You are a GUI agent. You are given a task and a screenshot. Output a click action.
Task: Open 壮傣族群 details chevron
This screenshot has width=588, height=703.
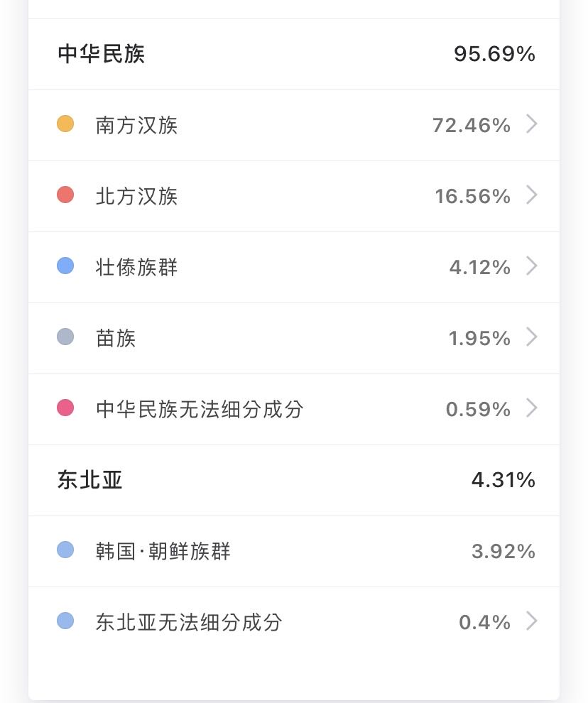tap(531, 266)
